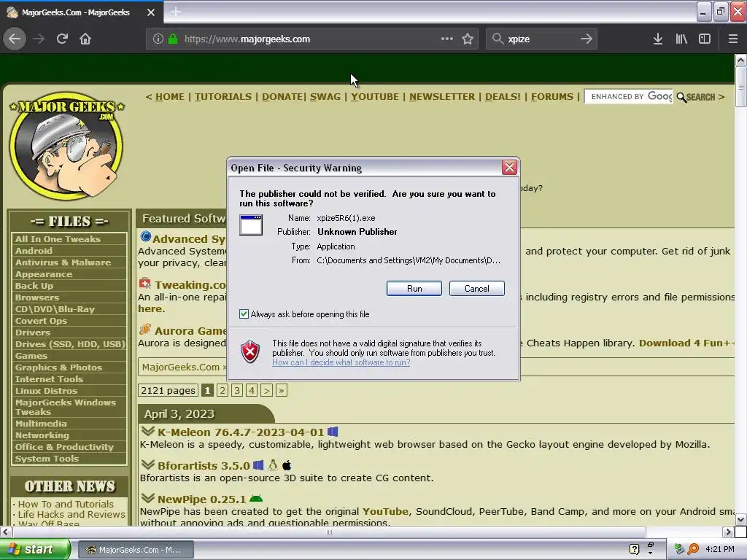The image size is (747, 560).
Task: Close the Security Warning dialog with X
Action: 509,167
